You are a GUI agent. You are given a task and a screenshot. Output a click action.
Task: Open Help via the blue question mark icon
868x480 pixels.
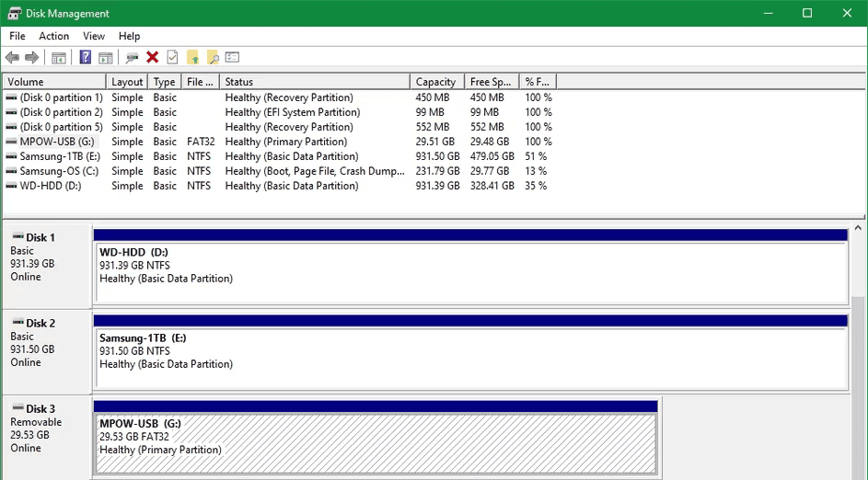pos(86,58)
